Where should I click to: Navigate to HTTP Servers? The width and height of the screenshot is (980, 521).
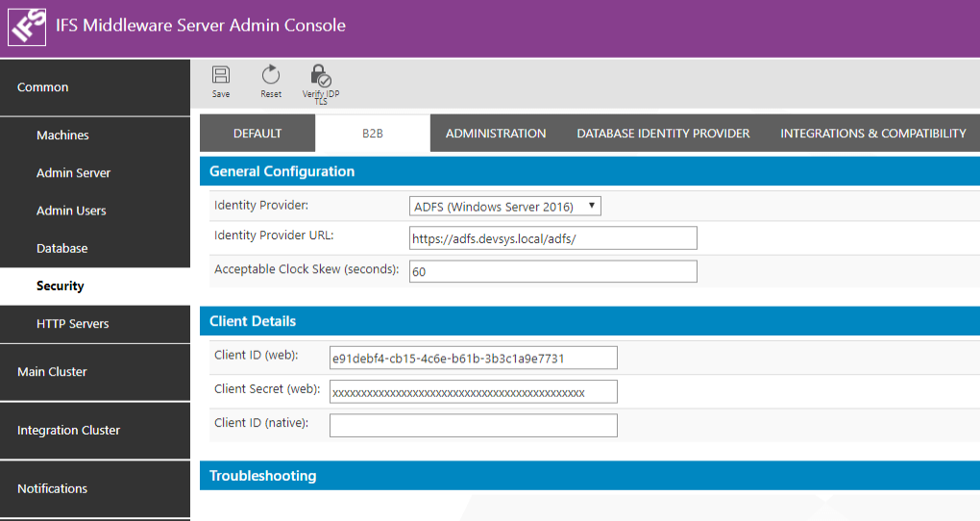[72, 324]
